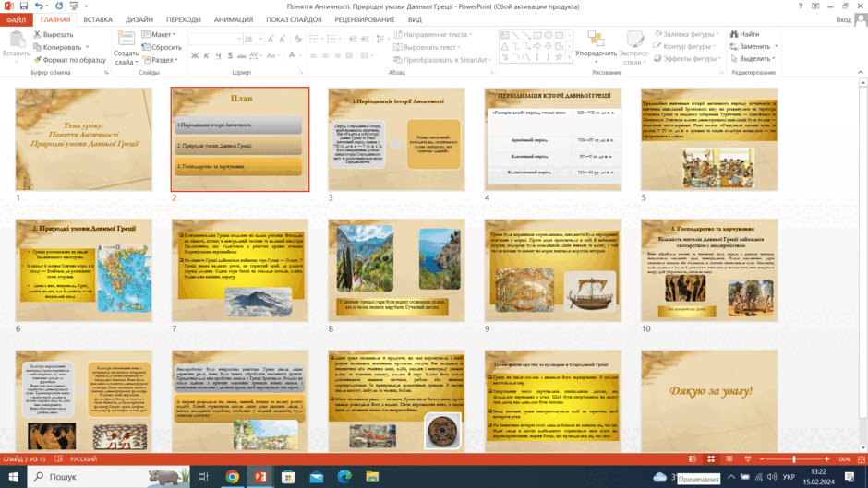Expand the Макет layout dropdown
Viewport: 868px width, 488px height.
pos(159,34)
